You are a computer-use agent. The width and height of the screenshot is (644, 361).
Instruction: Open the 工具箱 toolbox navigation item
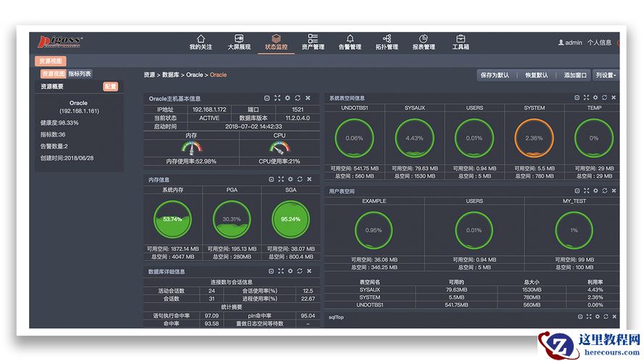(461, 42)
